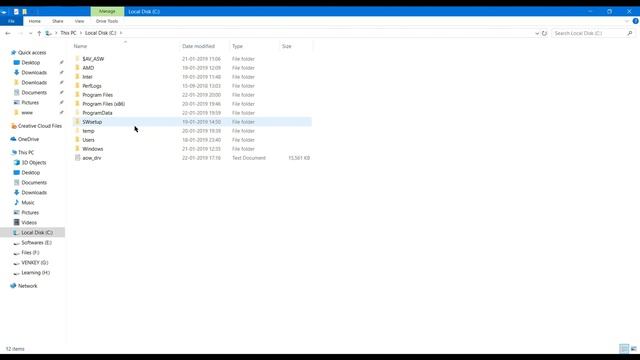The image size is (640, 360).
Task: Open Music folder in sidebar
Action: (28, 202)
